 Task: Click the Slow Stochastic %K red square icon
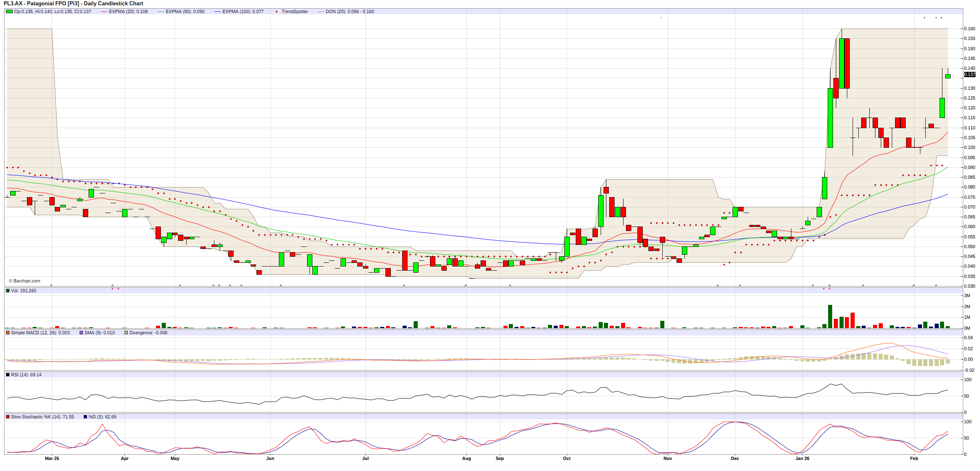8,417
